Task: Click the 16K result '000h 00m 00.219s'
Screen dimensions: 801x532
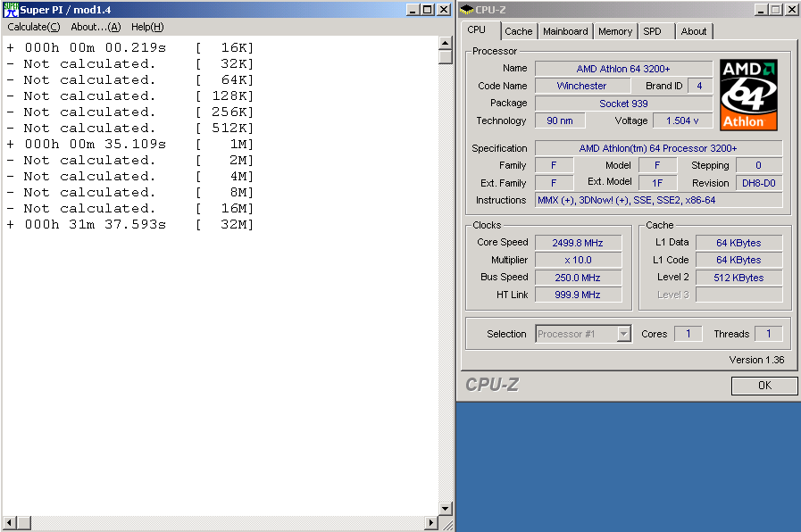Action: pos(96,47)
